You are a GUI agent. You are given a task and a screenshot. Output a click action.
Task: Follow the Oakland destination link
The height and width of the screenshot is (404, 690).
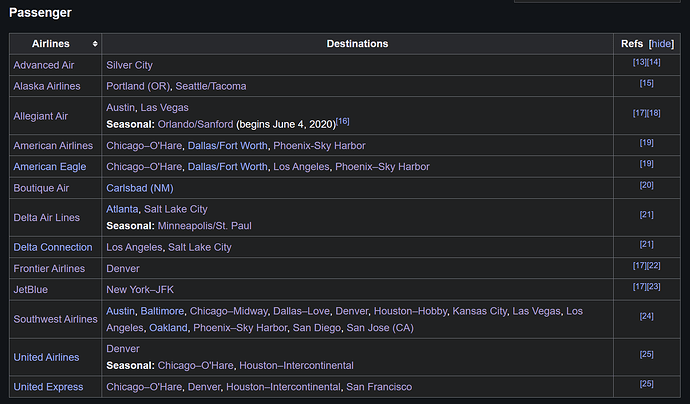click(x=168, y=328)
